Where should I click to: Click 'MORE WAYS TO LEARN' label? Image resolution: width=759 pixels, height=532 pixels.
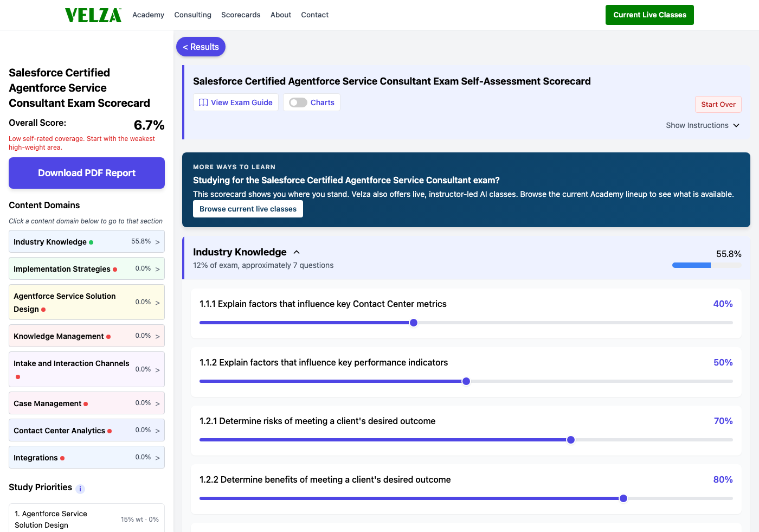[234, 167]
